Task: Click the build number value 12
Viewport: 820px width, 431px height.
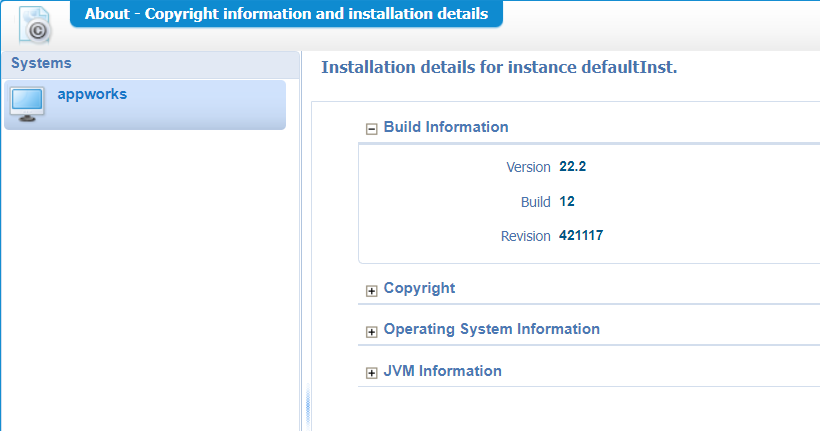Action: 567,201
